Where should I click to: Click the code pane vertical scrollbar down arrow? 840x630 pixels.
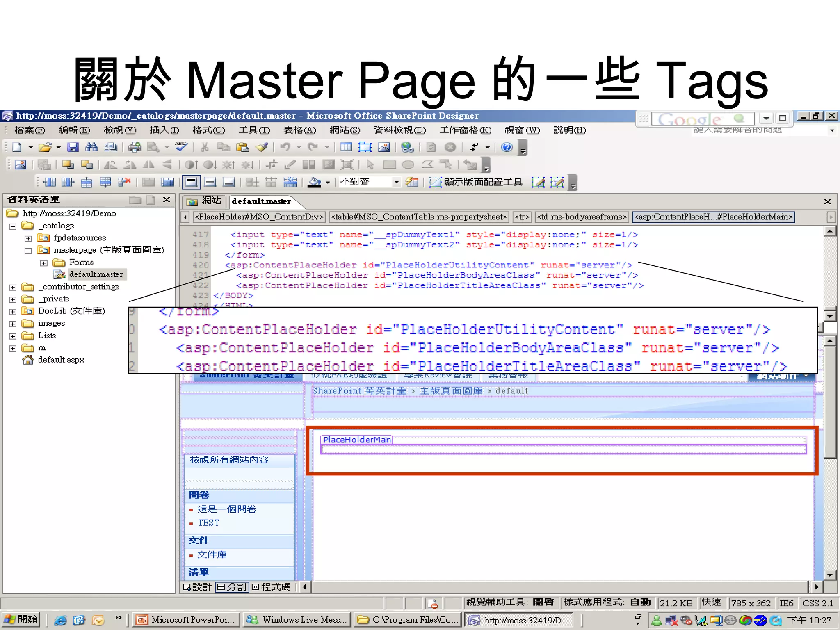830,316
